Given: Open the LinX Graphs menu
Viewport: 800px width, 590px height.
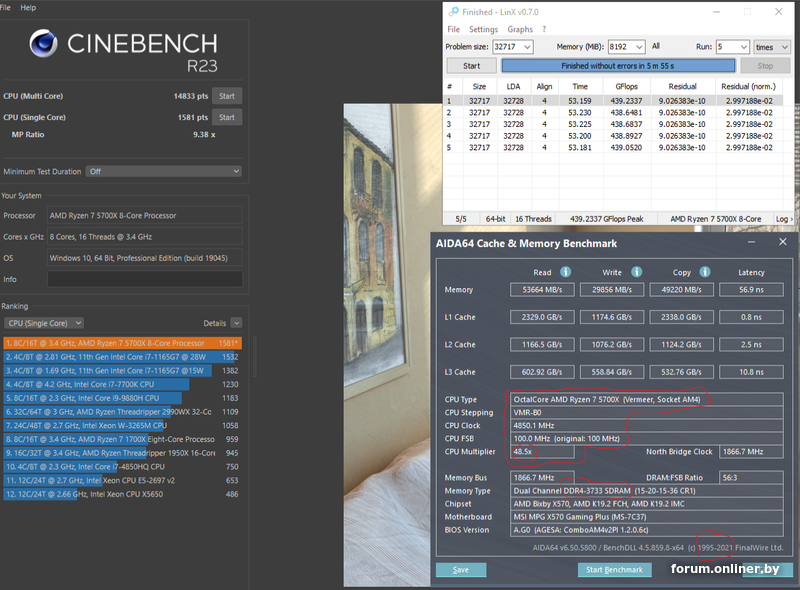Looking at the screenshot, I should [x=520, y=30].
